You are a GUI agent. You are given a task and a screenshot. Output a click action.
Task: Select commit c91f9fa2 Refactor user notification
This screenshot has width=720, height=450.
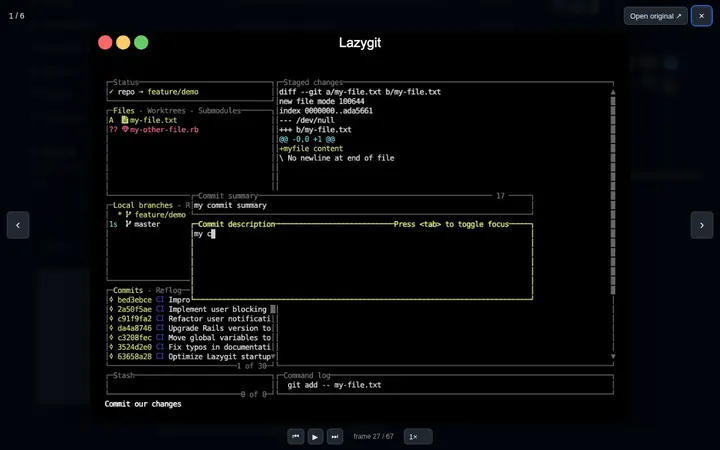191,319
